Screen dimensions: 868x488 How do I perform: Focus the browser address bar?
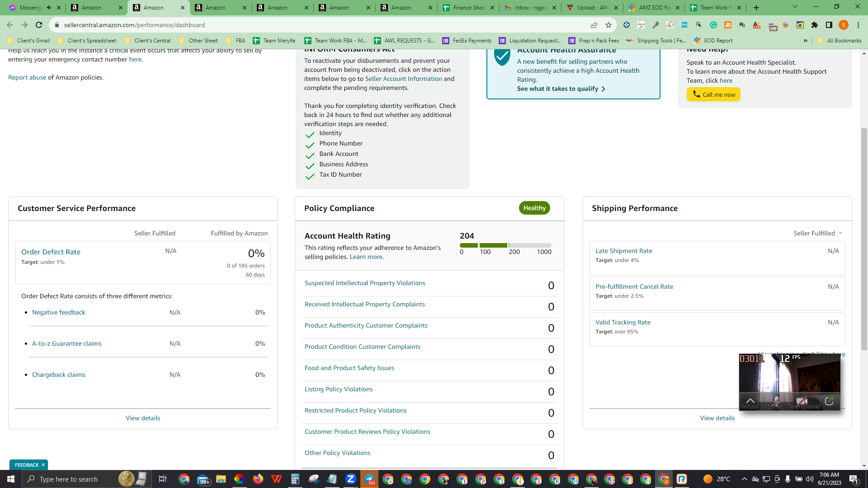coord(316,25)
